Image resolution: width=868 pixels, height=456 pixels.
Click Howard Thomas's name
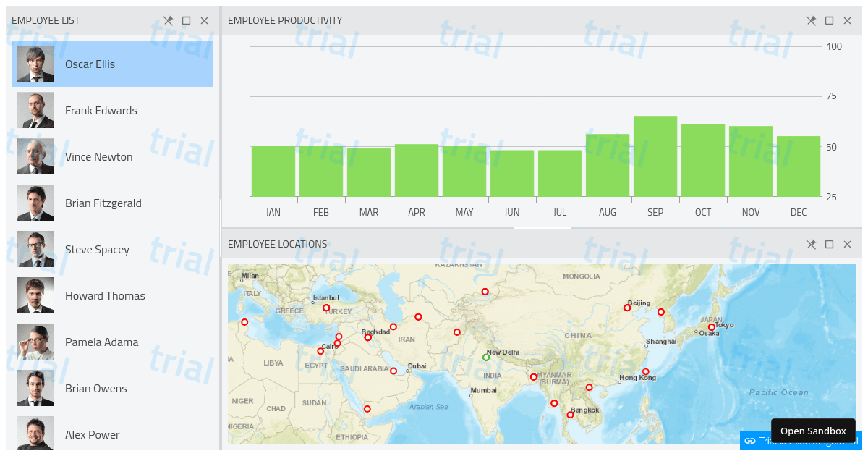tap(105, 296)
